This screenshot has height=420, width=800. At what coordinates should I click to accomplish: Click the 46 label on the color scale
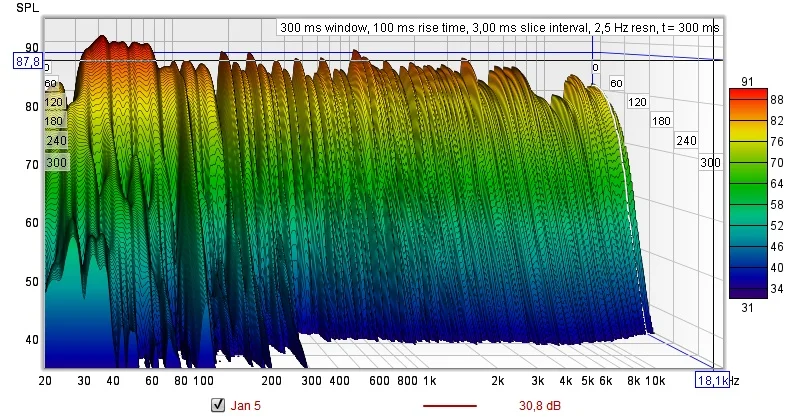point(777,246)
